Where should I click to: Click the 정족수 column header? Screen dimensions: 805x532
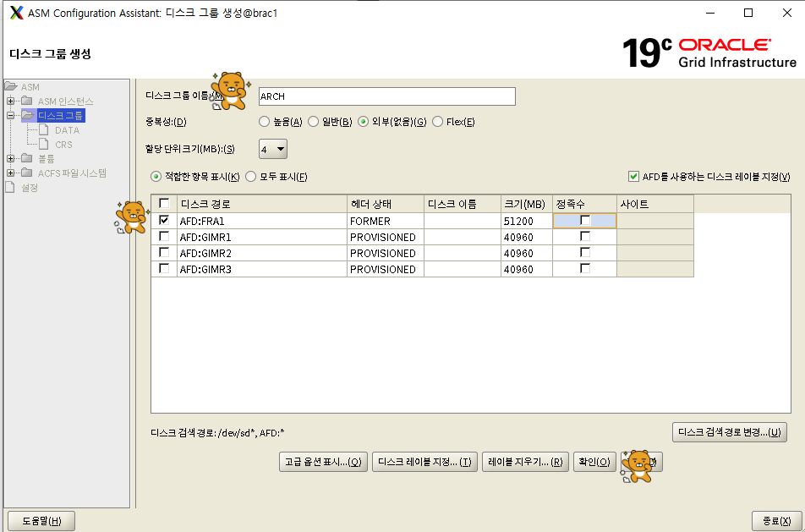[x=585, y=204]
